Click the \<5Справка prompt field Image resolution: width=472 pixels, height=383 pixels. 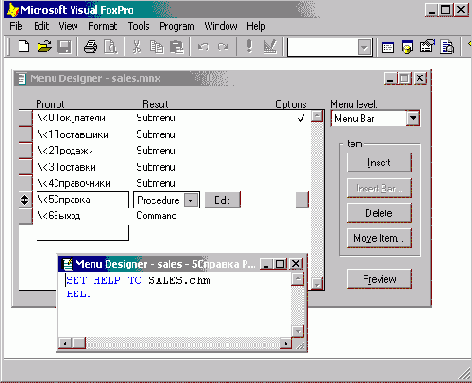(83, 200)
